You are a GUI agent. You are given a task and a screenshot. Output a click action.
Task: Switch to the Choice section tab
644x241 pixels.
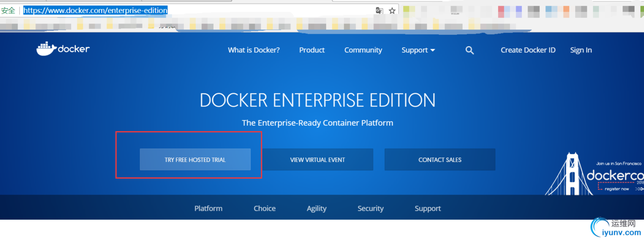coord(264,208)
